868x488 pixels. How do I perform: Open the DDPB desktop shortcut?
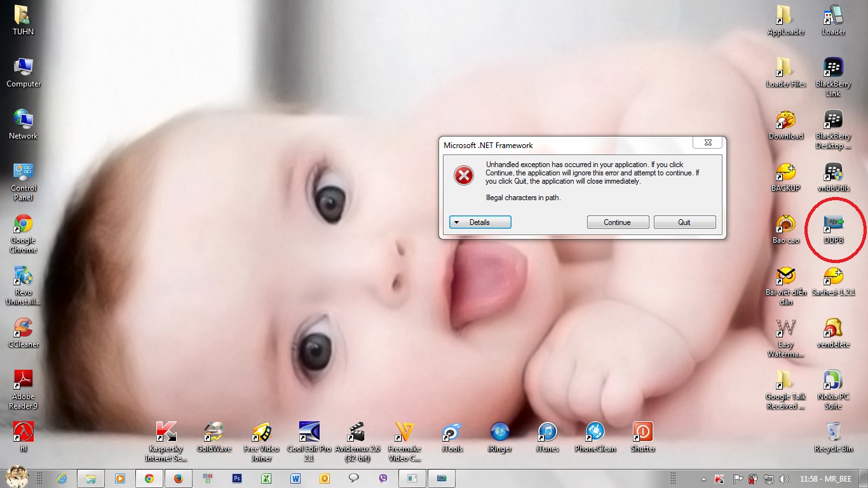833,224
